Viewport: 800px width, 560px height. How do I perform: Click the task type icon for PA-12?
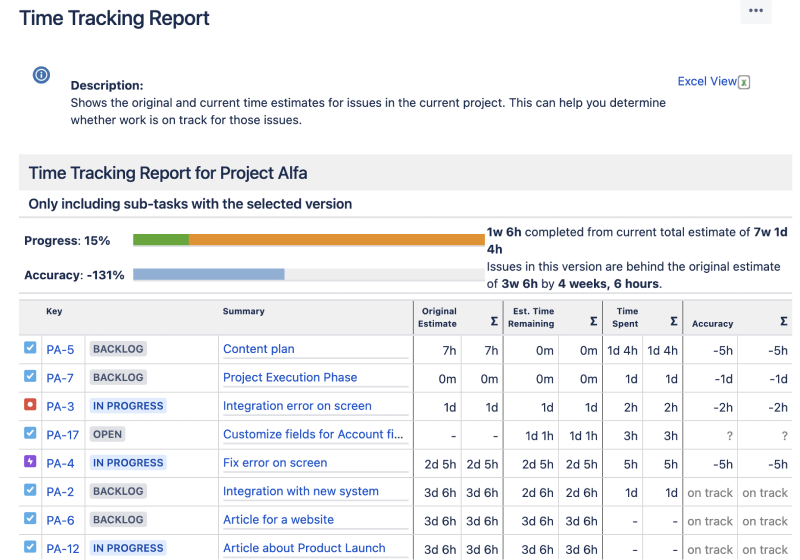(30, 547)
